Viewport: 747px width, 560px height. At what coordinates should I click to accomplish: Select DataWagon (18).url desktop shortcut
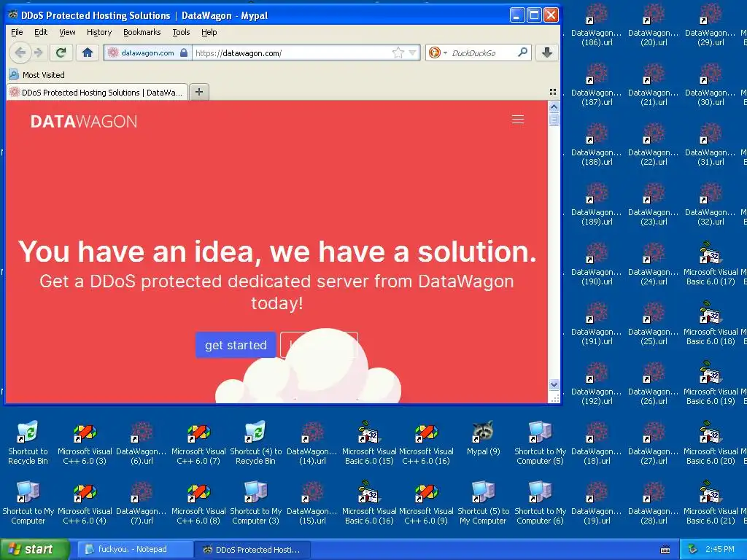tap(597, 443)
